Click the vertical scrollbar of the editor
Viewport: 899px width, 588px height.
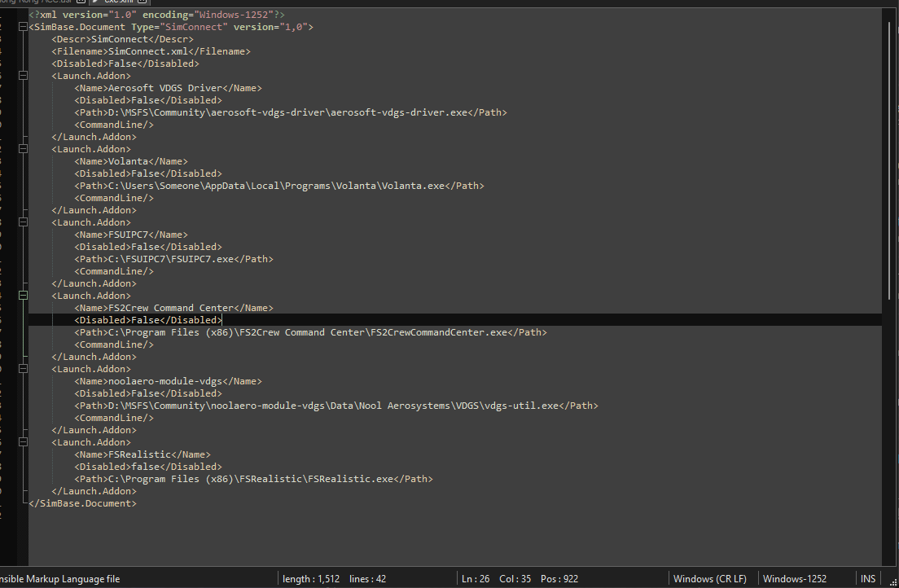890,160
